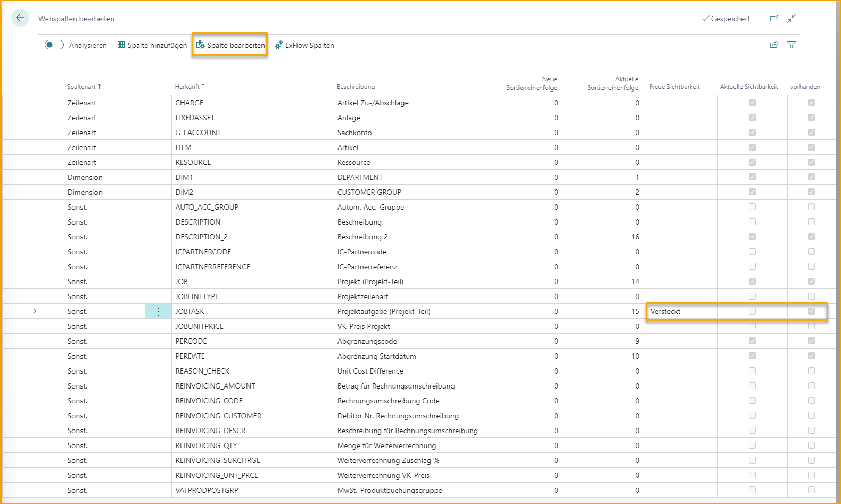Viewport: 841px width, 504px height.
Task: Toggle Aktuelle Sichtbarkeit checkbox for DIM1
Action: point(752,177)
